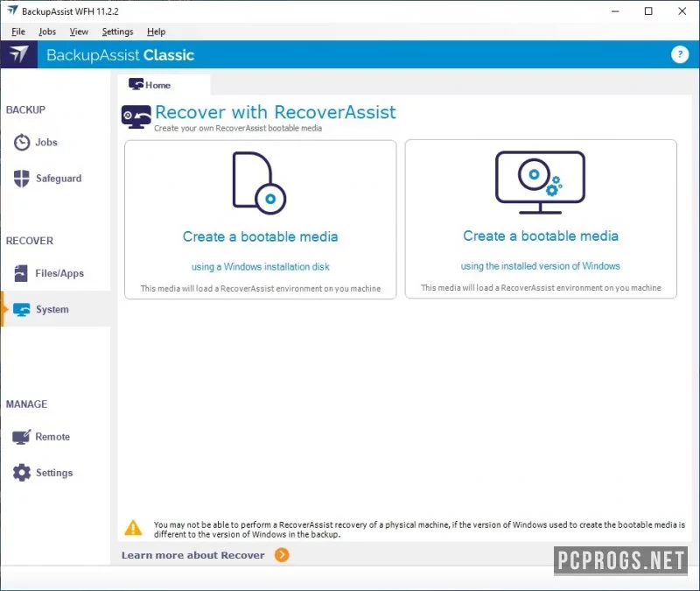
Task: Go to Safeguard label in sidebar
Action: (x=59, y=179)
